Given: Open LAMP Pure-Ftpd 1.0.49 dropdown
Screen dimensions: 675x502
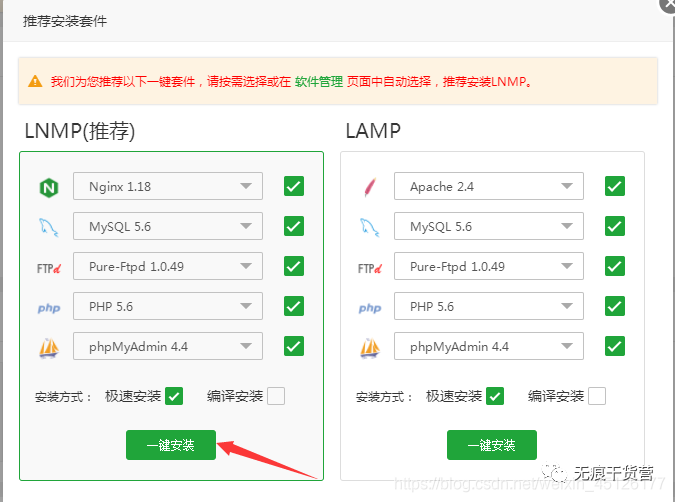Looking at the screenshot, I should click(489, 266).
